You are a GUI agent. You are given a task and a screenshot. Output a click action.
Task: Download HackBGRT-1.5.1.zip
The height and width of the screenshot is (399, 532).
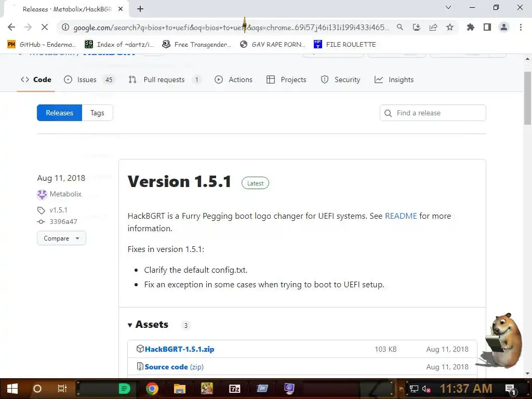tap(179, 349)
